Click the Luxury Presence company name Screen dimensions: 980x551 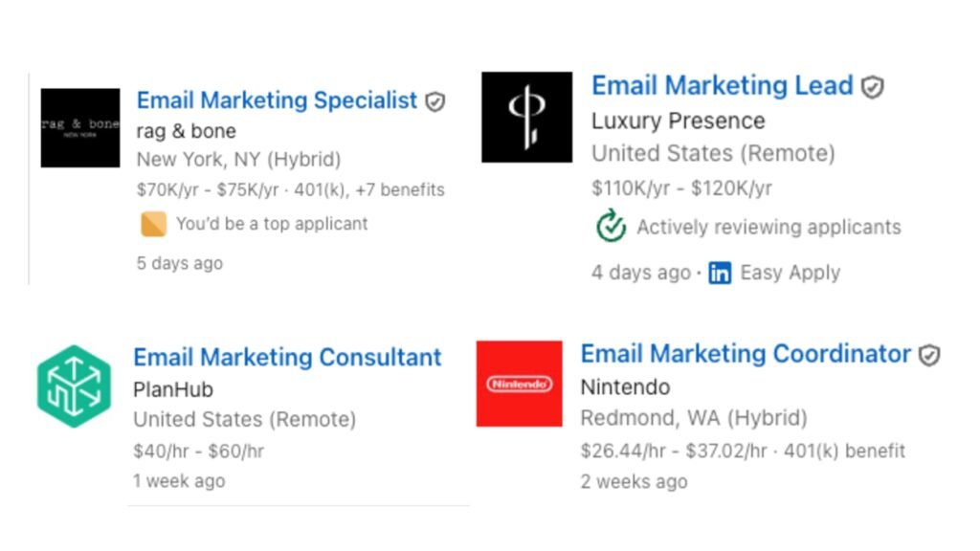(679, 121)
